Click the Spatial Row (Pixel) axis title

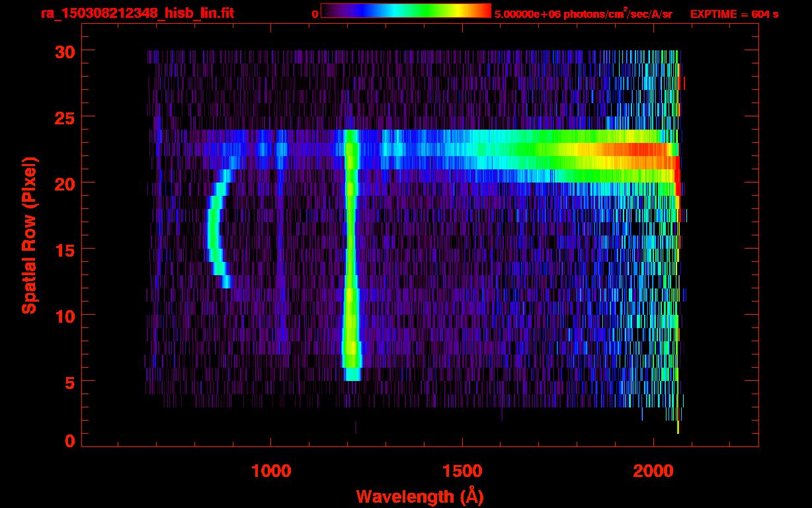pos(29,235)
